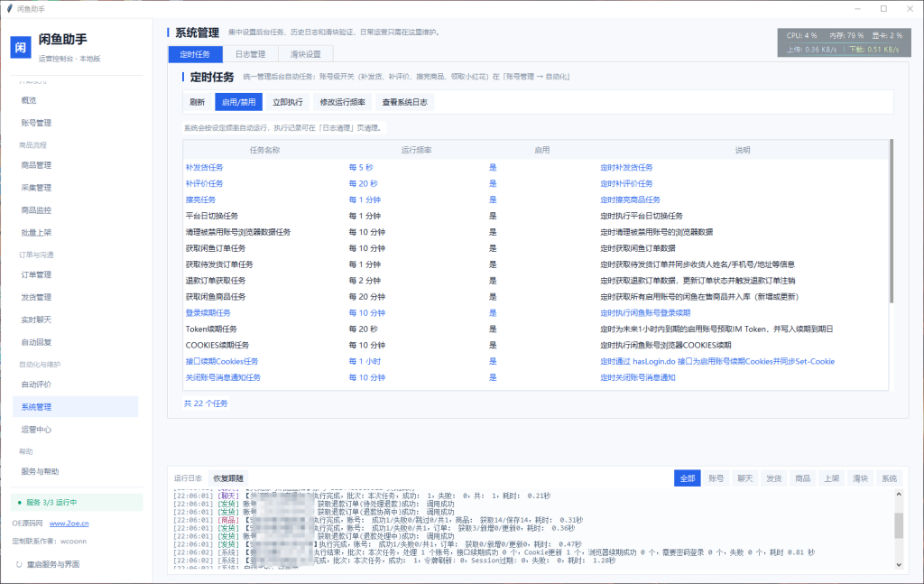Select 清理被禁用账号浏览器数据任务 row

coord(536,232)
